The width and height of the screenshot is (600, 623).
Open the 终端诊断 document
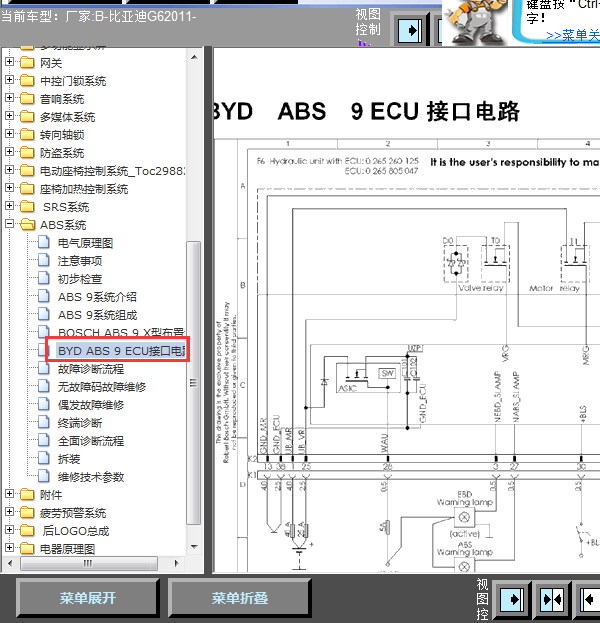[x=80, y=423]
